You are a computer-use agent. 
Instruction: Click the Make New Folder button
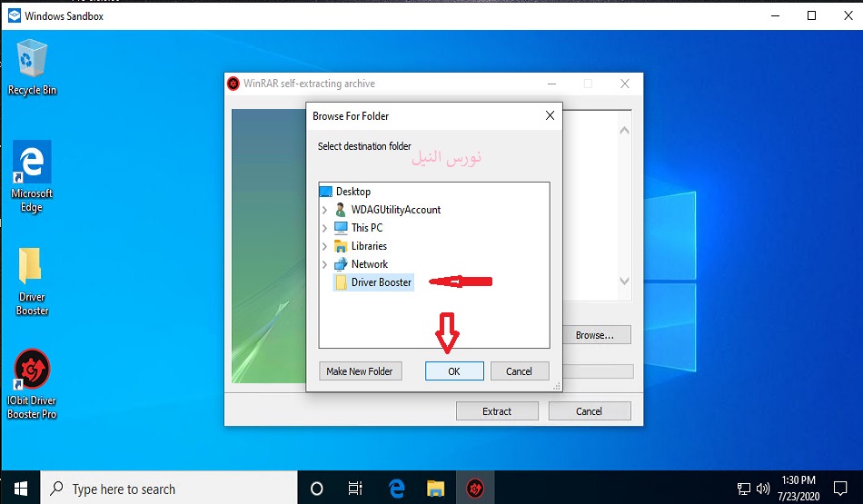coord(361,371)
